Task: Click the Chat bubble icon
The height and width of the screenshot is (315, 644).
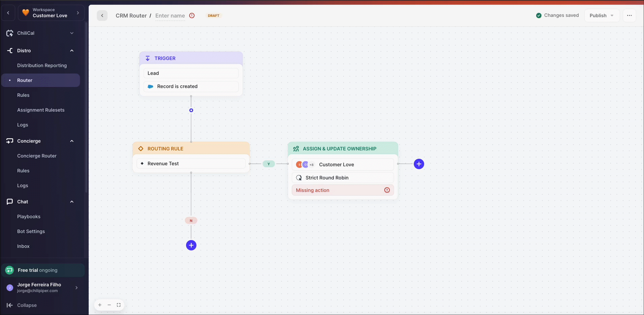Action: pyautogui.click(x=10, y=202)
